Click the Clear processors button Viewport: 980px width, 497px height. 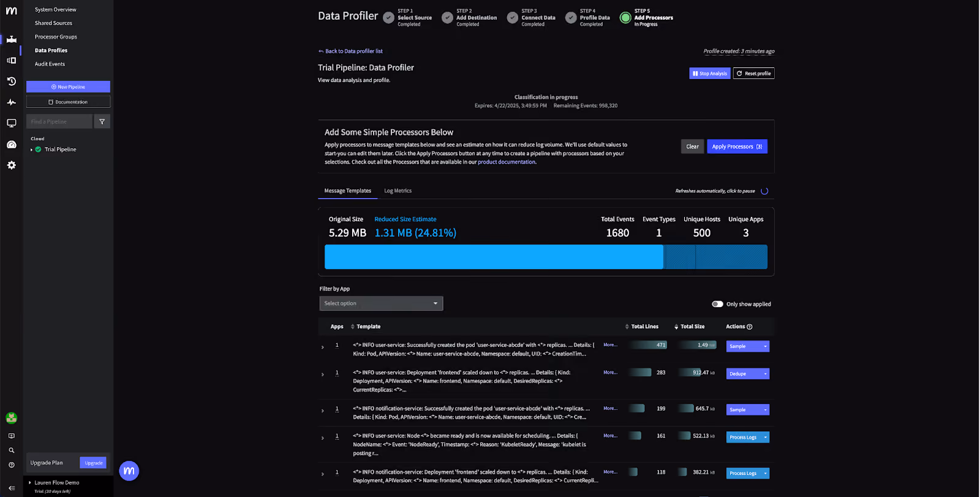(x=692, y=146)
